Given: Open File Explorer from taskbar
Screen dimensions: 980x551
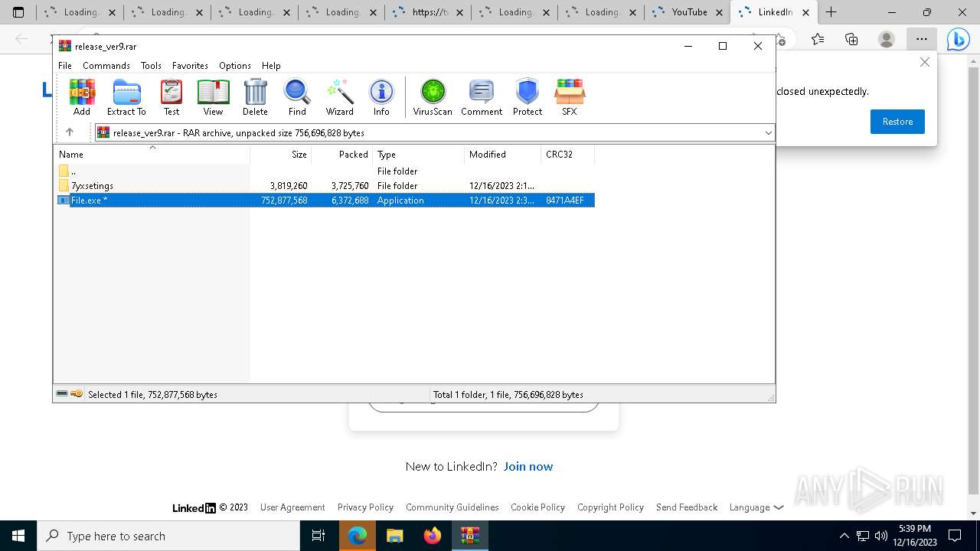Looking at the screenshot, I should click(x=395, y=536).
